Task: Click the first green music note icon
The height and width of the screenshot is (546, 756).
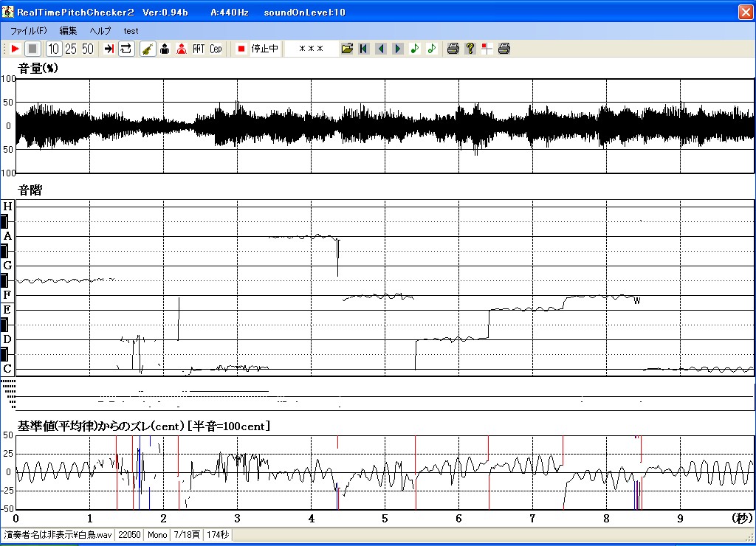Action: 415,49
